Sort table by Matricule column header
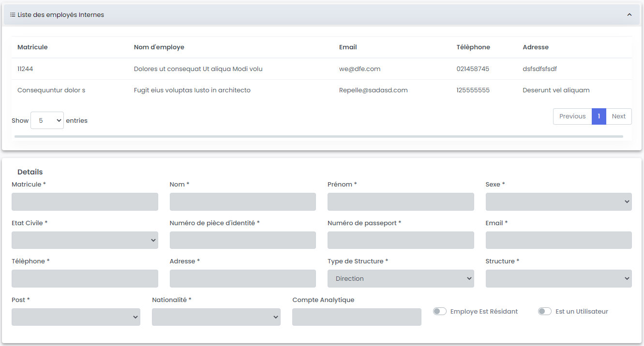This screenshot has height=346, width=644. point(32,47)
